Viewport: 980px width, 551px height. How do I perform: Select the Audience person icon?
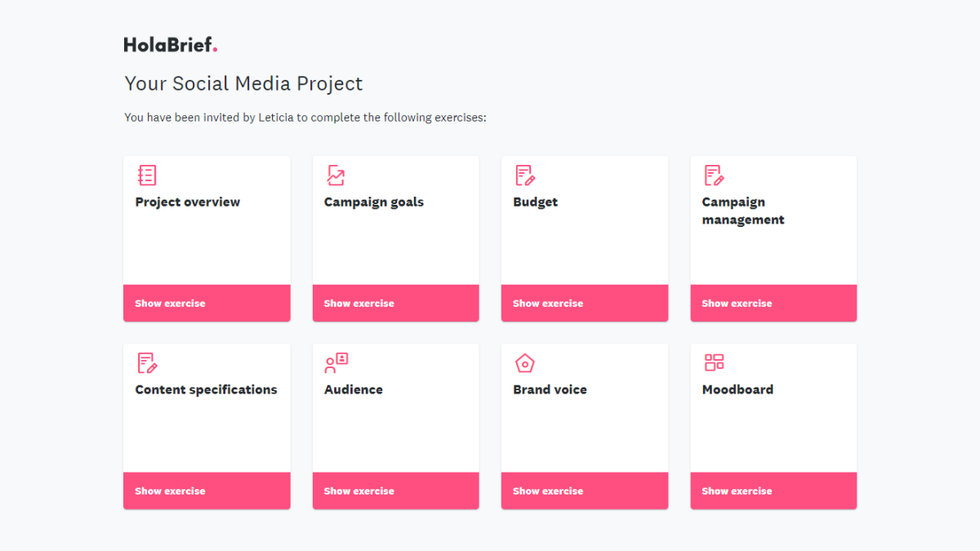pyautogui.click(x=336, y=362)
